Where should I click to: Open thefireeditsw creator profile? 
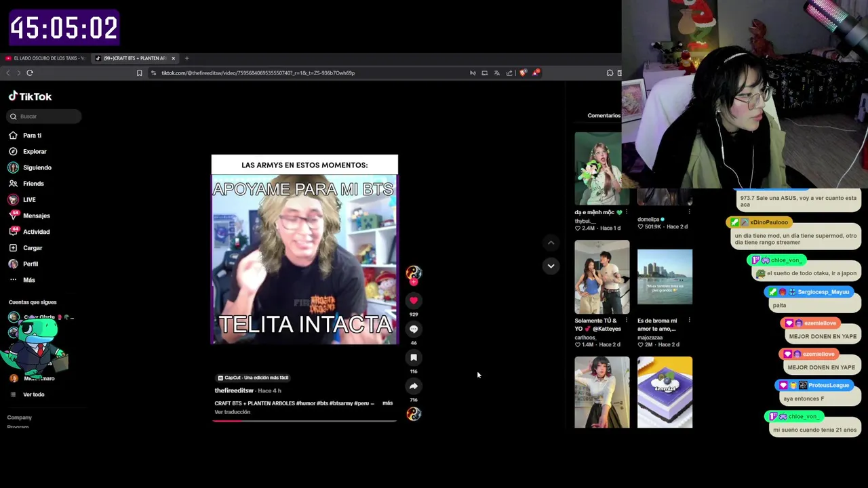234,390
